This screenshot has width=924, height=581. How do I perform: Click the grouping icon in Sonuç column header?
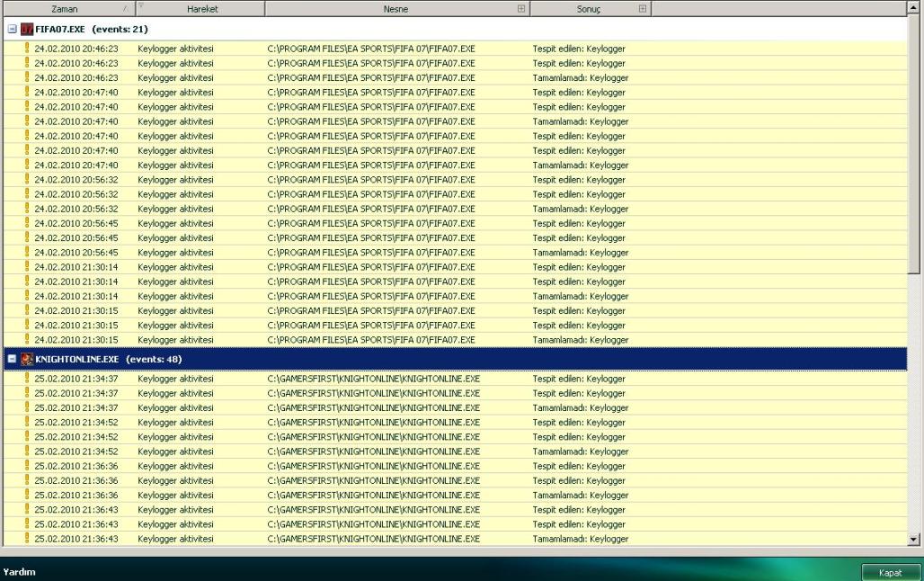click(642, 9)
